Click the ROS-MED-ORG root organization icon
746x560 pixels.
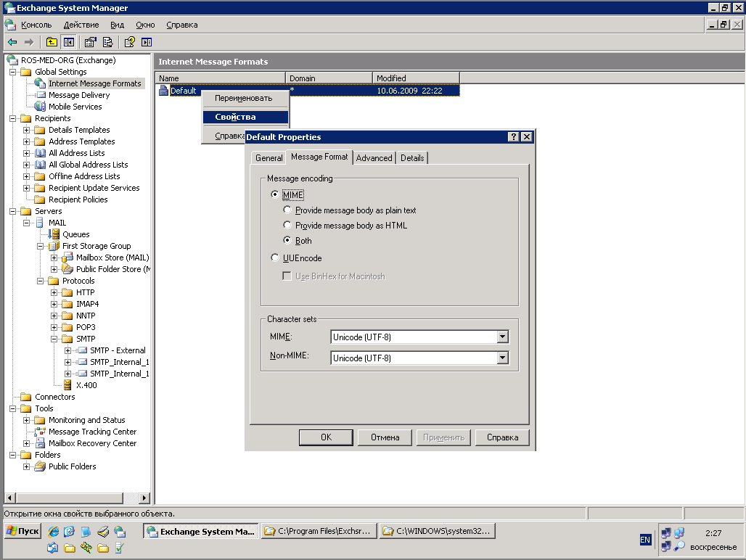click(x=12, y=60)
